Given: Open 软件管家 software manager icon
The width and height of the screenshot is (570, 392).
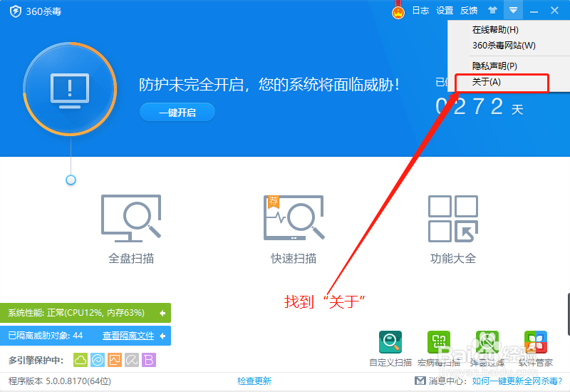Looking at the screenshot, I should tap(536, 342).
